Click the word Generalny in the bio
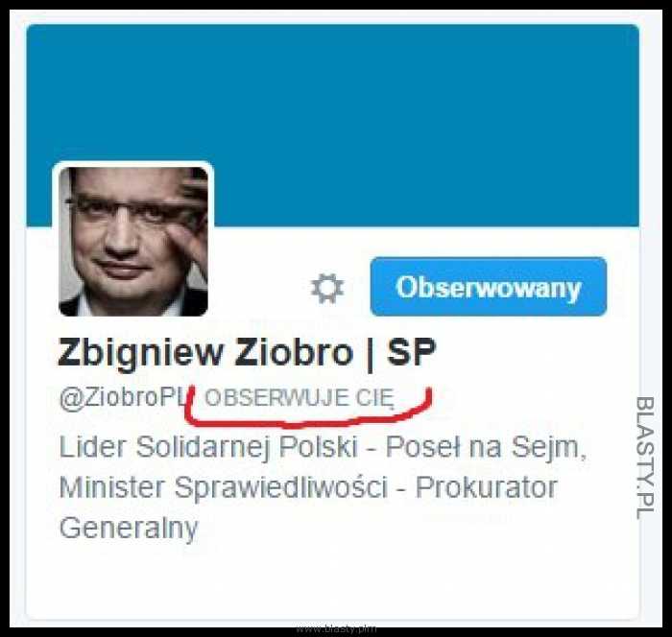 (x=128, y=529)
